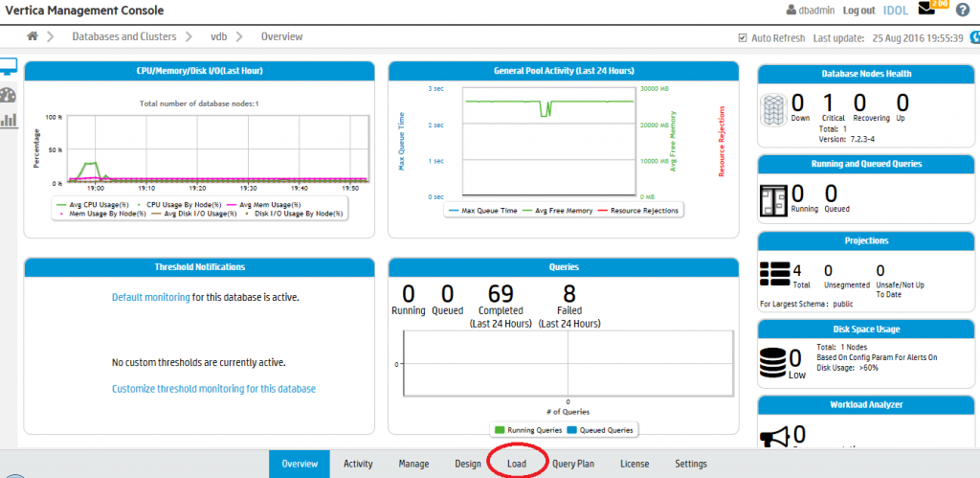Open the help question mark icon

tap(963, 10)
